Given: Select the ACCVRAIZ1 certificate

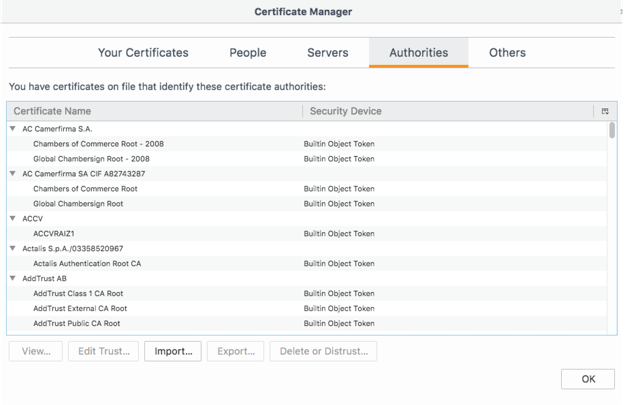Looking at the screenshot, I should click(x=54, y=234).
